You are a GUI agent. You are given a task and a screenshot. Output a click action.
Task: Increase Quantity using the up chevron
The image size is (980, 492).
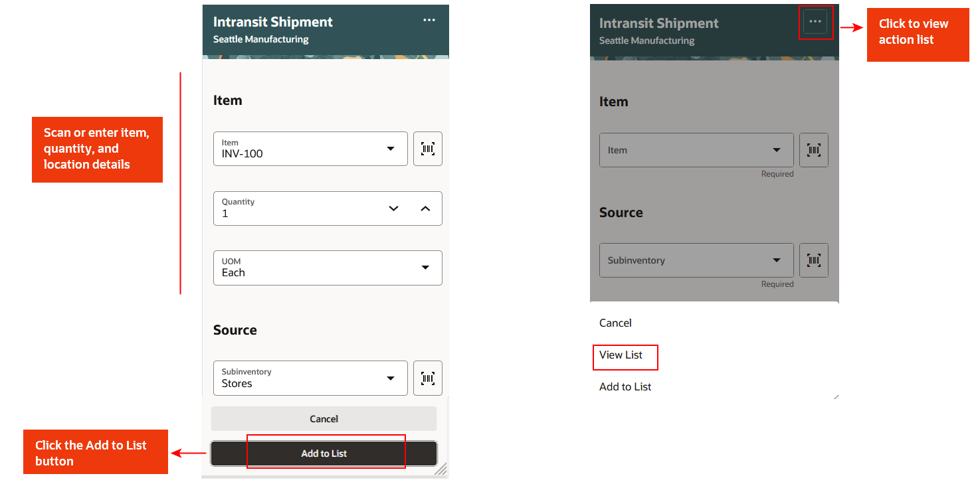(x=426, y=208)
